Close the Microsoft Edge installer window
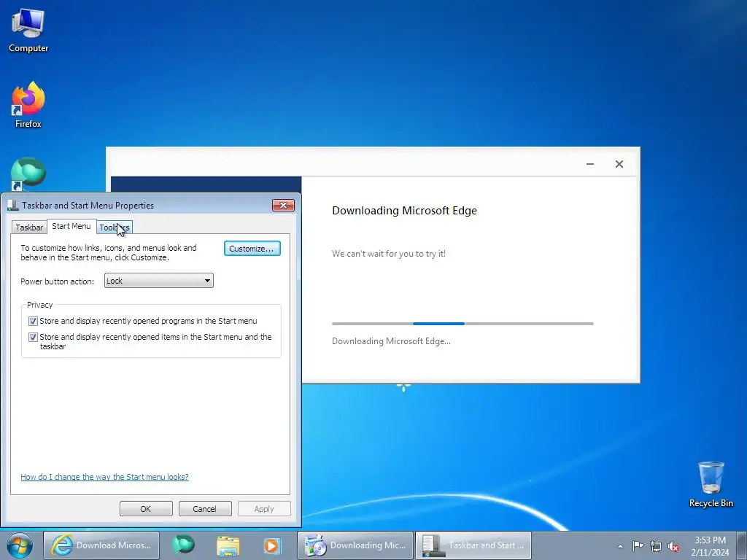The width and height of the screenshot is (747, 560). point(619,164)
